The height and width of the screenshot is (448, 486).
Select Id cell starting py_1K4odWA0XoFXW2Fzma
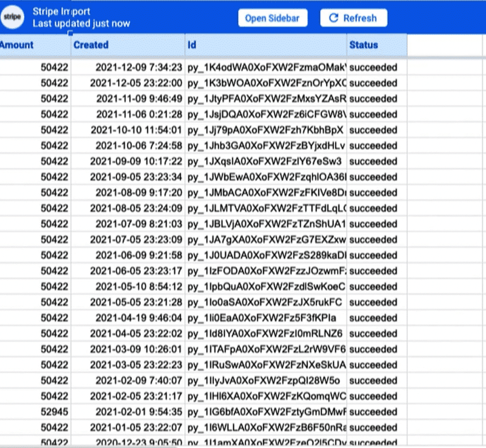(266, 67)
